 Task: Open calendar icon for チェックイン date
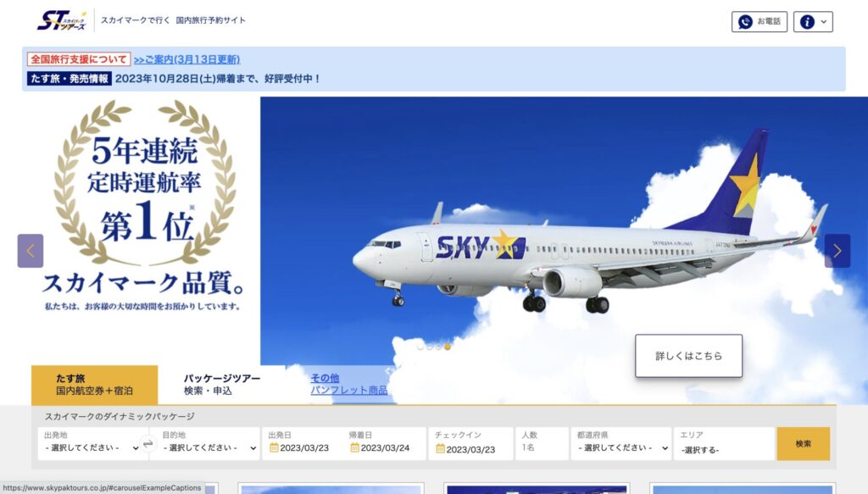click(440, 448)
